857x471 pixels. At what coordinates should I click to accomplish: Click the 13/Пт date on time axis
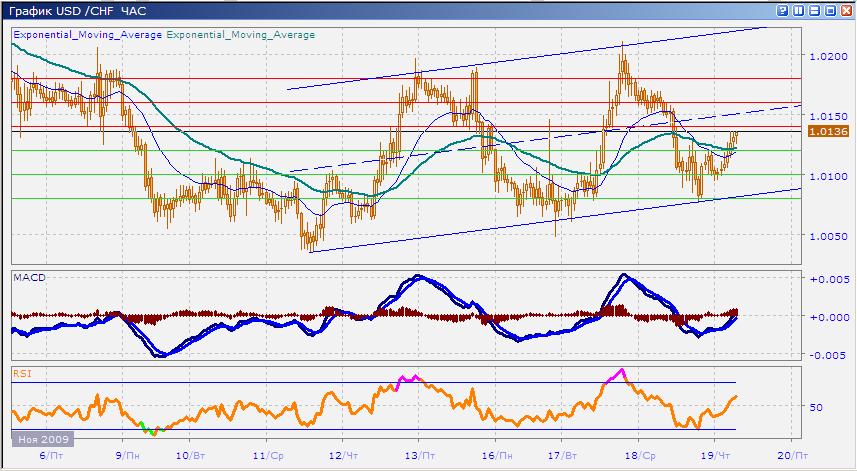click(418, 453)
